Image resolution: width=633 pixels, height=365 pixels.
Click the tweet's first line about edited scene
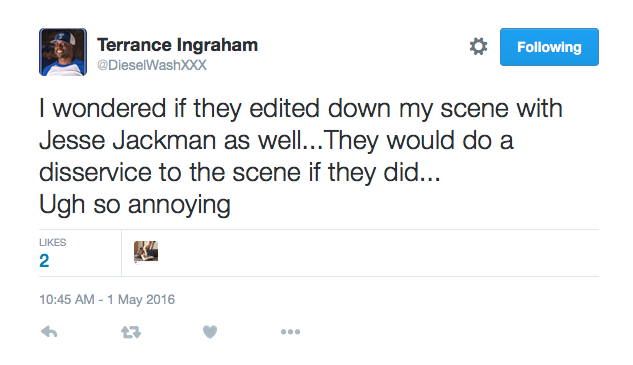[301, 109]
